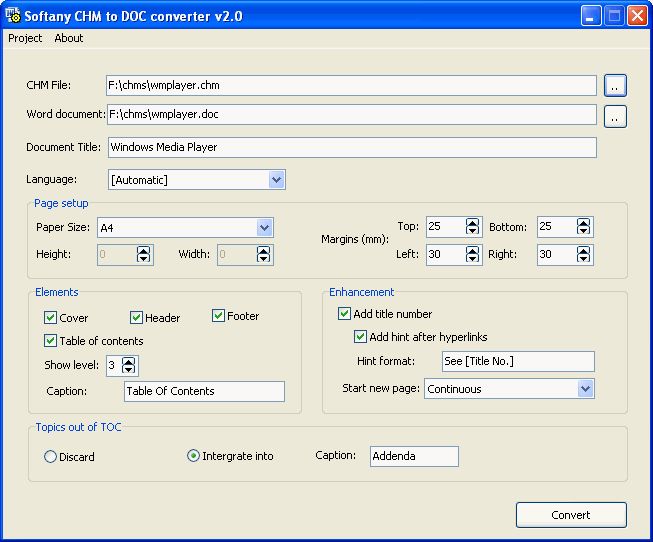Increase the Show level spinner

click(129, 360)
